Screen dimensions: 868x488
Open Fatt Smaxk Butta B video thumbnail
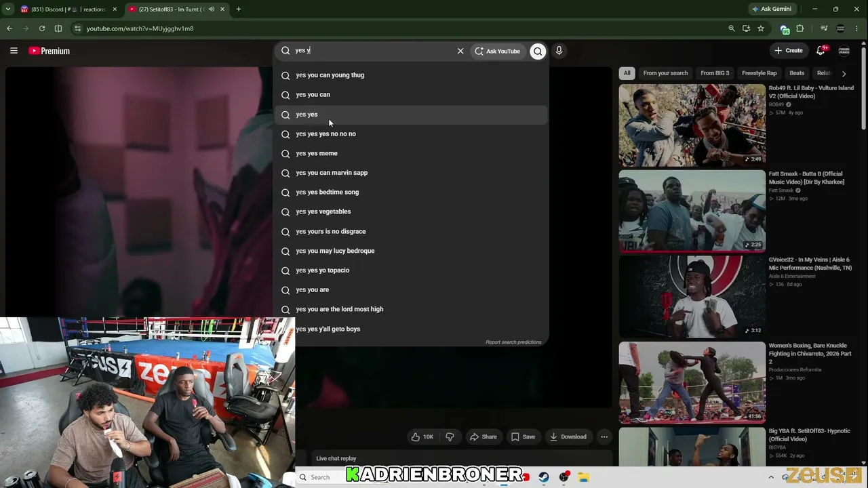[x=692, y=211]
